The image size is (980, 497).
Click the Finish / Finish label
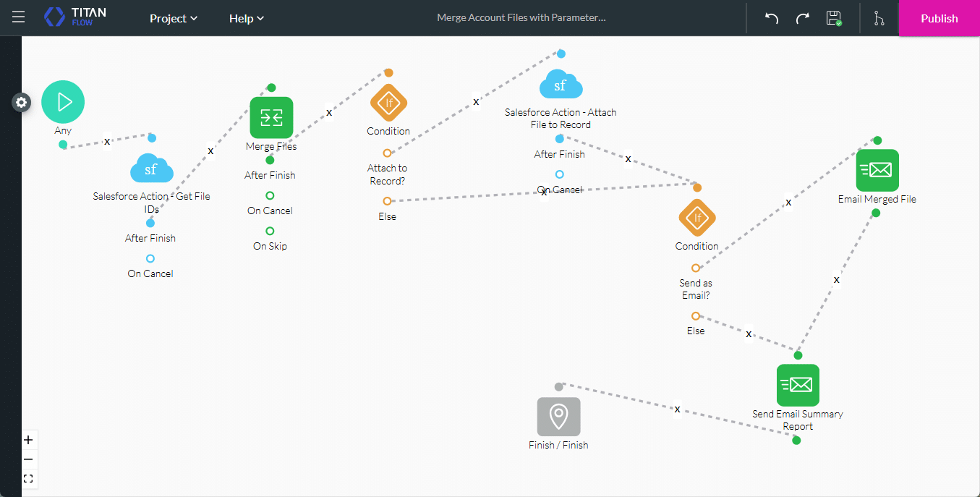pos(558,445)
